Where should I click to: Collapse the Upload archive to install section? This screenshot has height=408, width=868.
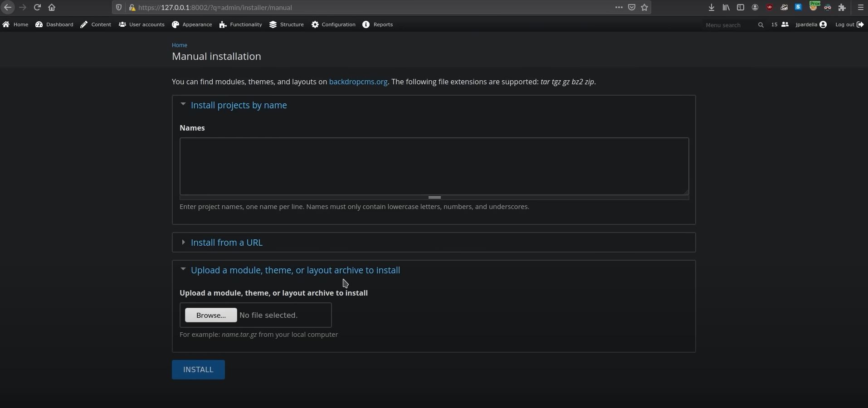click(295, 270)
